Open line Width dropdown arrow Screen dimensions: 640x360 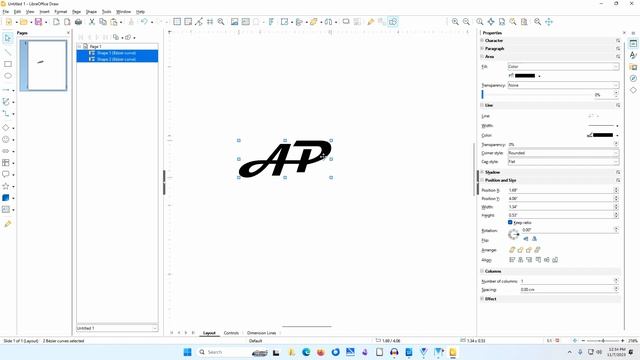click(617, 126)
